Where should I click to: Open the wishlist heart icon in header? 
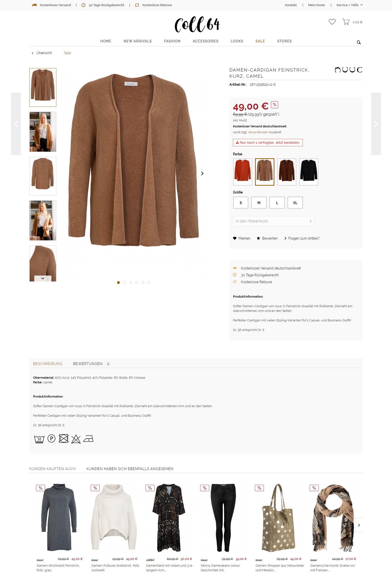tap(332, 22)
